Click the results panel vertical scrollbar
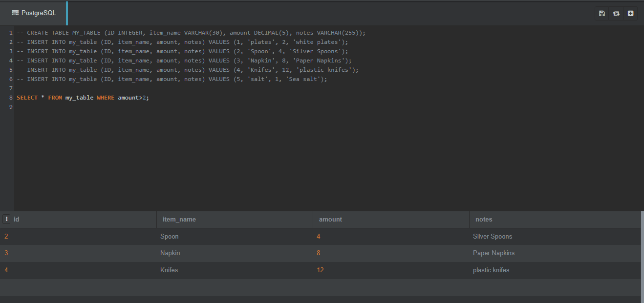This screenshot has width=644, height=303. click(x=642, y=257)
